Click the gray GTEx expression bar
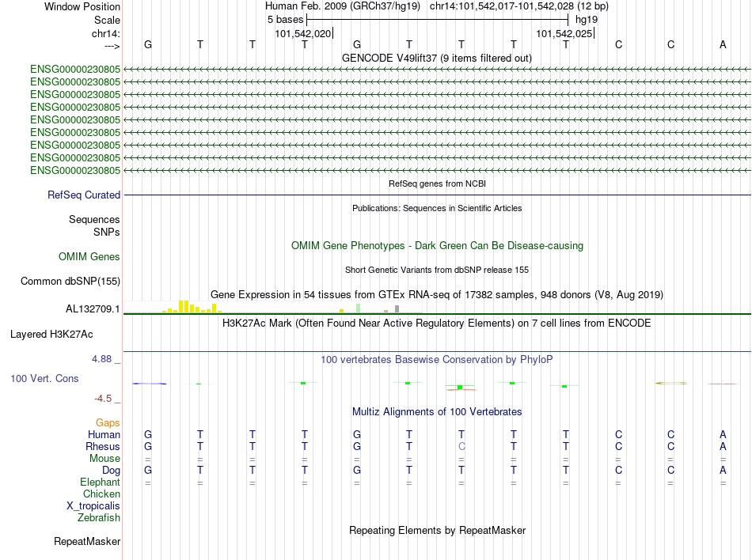This screenshot has width=752, height=560. pos(397,309)
